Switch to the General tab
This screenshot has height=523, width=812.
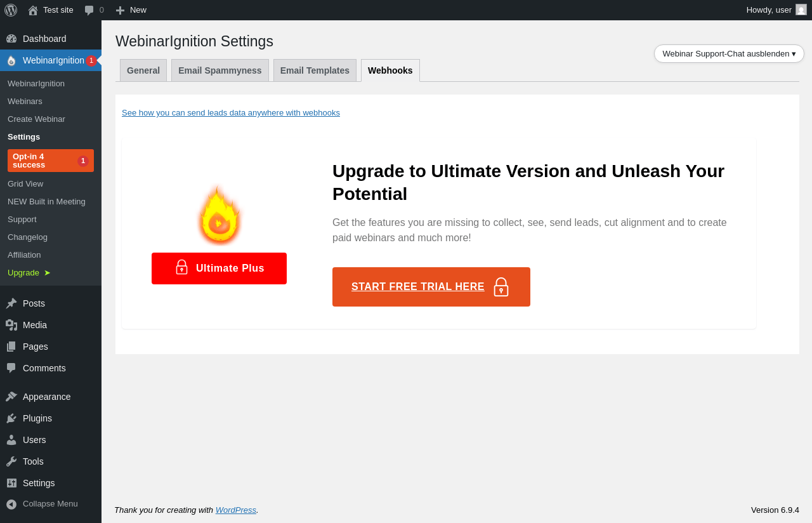[143, 70]
